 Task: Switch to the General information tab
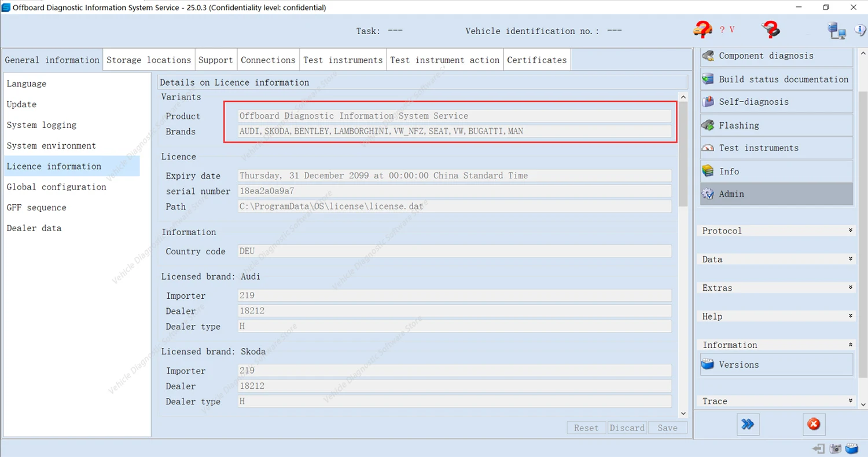click(52, 60)
